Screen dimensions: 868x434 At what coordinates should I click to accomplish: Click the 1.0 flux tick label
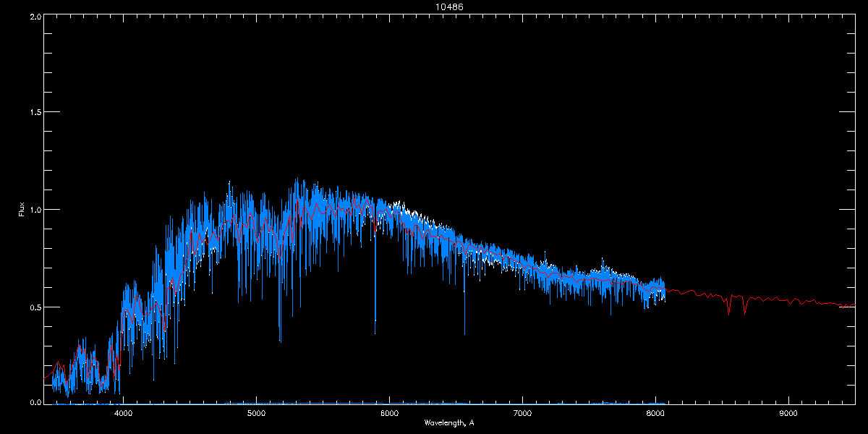coord(34,210)
